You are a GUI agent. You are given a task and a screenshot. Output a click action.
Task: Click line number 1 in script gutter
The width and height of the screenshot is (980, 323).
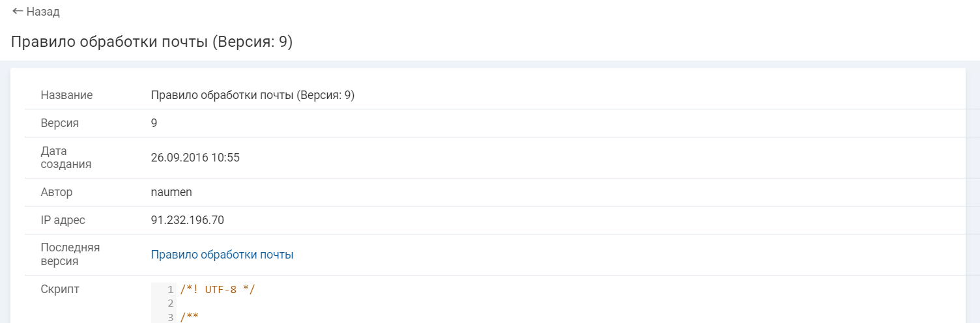pyautogui.click(x=171, y=290)
